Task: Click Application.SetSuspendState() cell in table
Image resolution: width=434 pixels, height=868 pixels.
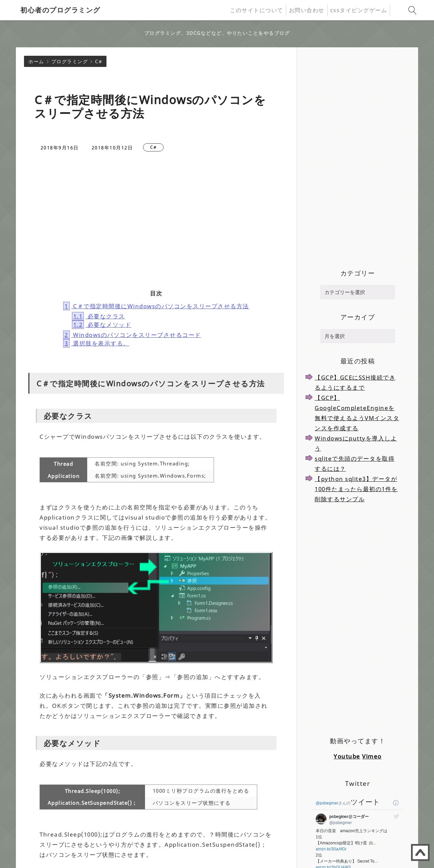Action: 92,803
